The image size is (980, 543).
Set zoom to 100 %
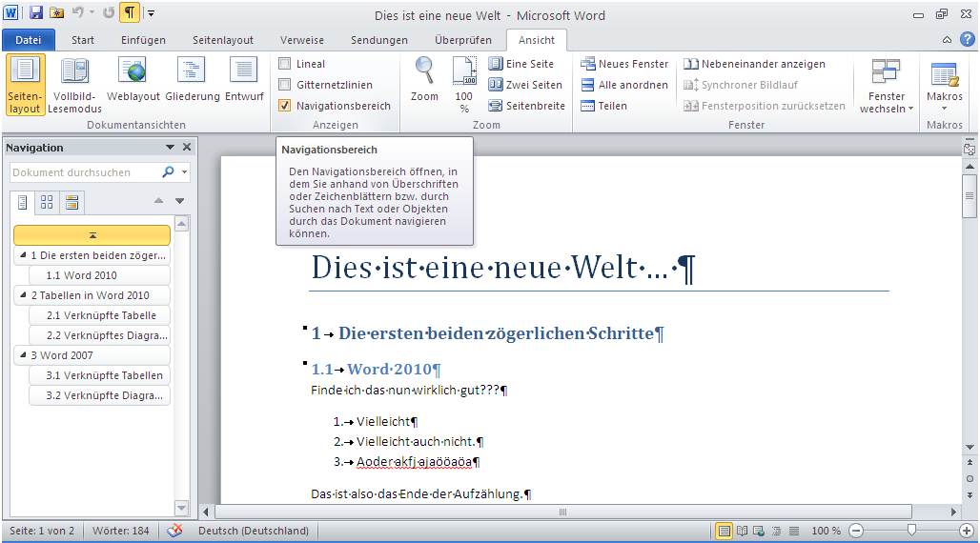[x=463, y=85]
